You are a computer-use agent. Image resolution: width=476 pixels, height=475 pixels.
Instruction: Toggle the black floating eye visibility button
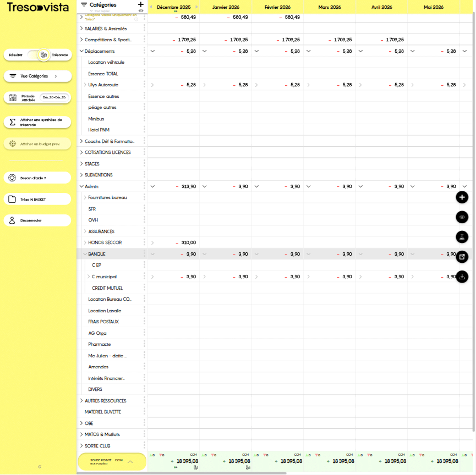point(462,217)
